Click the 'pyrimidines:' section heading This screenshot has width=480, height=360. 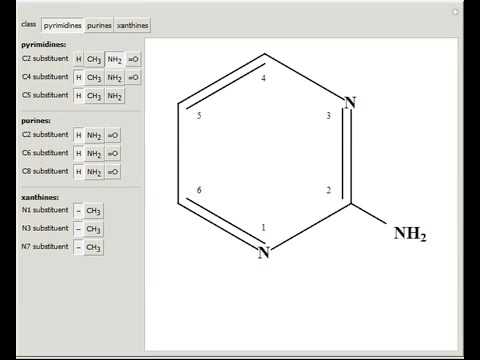[44, 45]
